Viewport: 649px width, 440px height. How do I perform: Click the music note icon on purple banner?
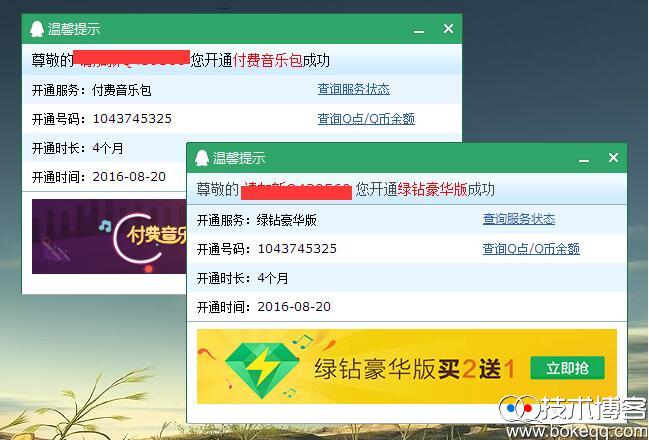pos(105,226)
